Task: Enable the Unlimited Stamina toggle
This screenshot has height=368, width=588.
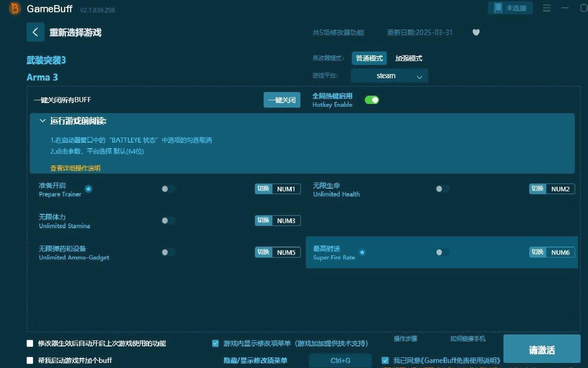Action: pyautogui.click(x=168, y=220)
